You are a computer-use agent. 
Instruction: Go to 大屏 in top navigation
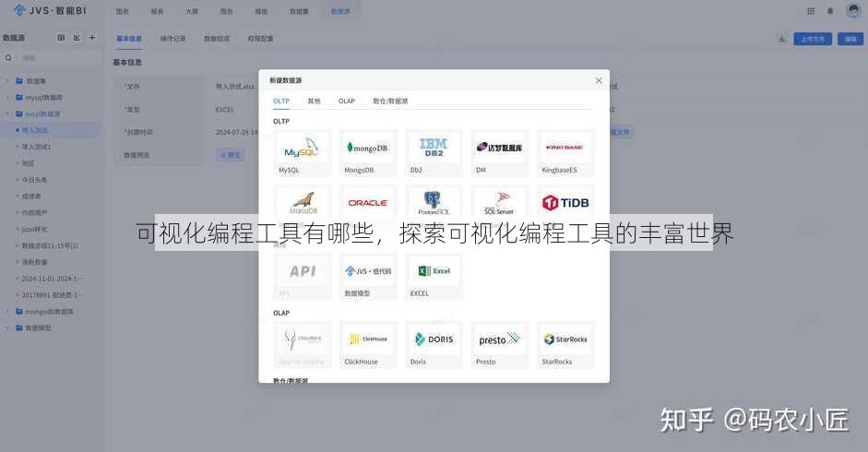[x=192, y=11]
